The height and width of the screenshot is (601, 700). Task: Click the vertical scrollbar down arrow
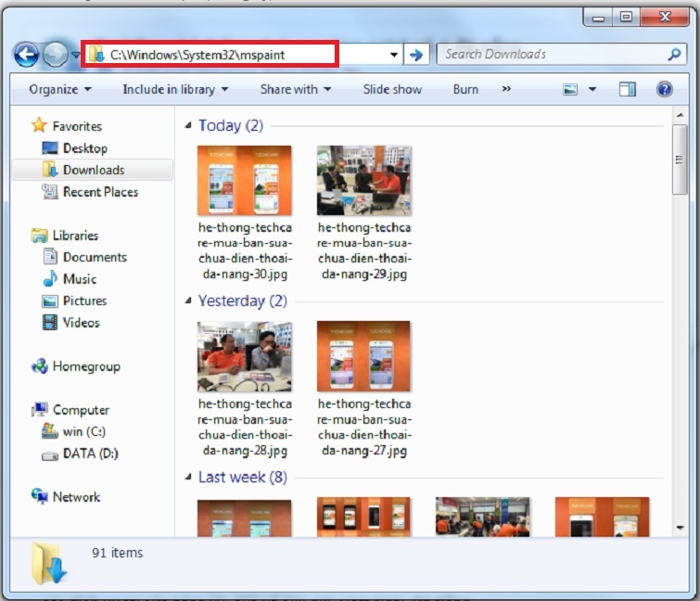coord(680,527)
